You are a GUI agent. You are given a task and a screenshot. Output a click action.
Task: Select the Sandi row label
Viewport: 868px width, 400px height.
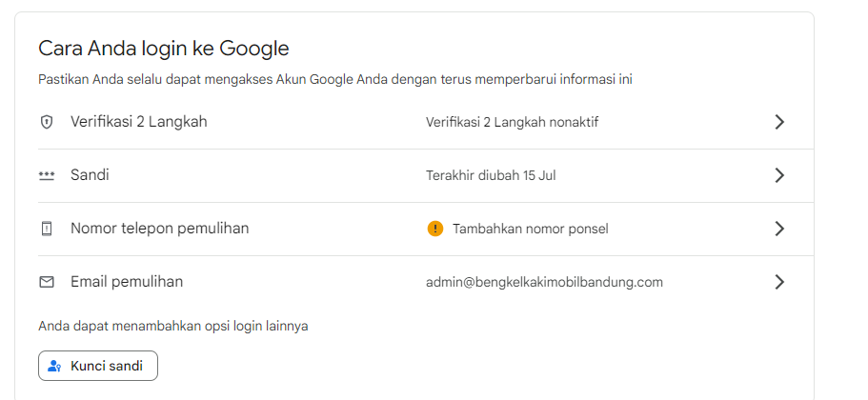pyautogui.click(x=90, y=175)
